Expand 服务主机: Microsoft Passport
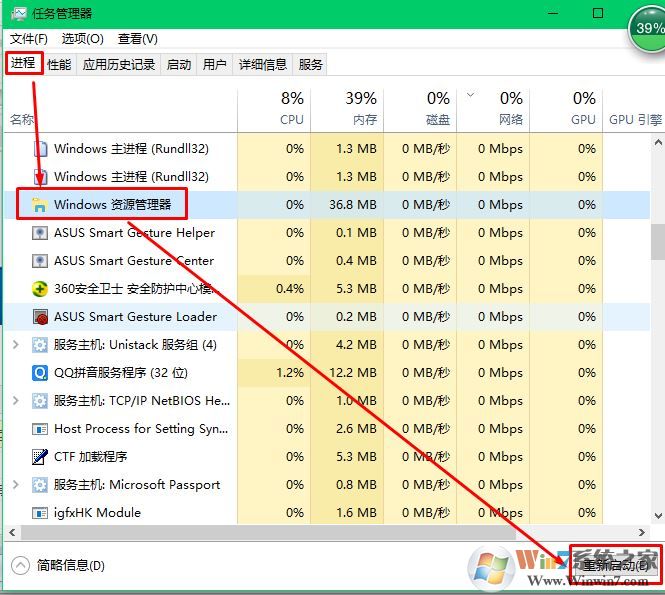This screenshot has width=665, height=595. click(16, 484)
